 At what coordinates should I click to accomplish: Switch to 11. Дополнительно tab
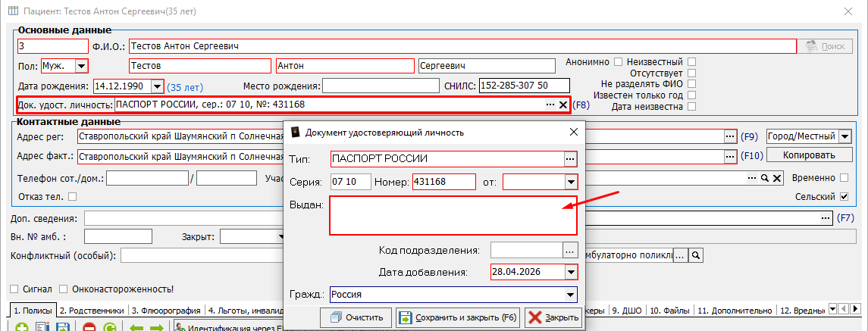click(x=735, y=311)
